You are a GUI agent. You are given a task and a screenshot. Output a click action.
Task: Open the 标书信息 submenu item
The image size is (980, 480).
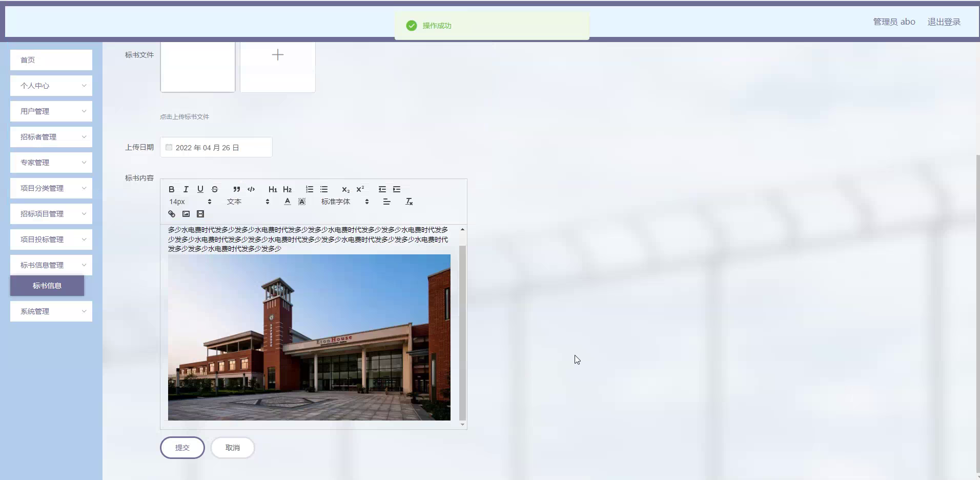coord(47,286)
